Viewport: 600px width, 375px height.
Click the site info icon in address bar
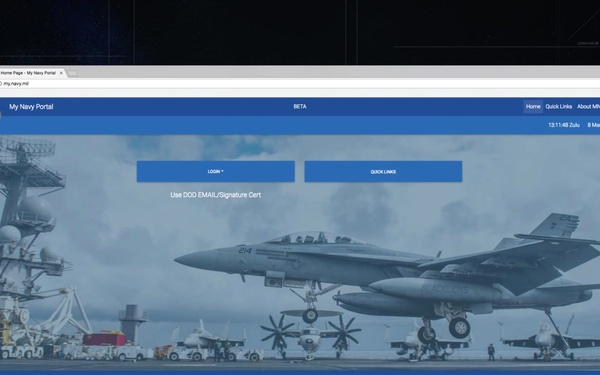pyautogui.click(x=1, y=83)
